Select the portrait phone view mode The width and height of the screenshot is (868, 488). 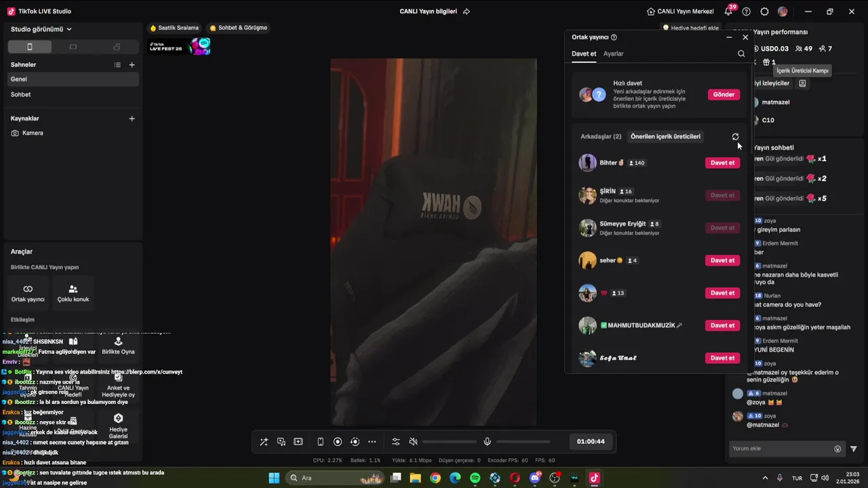(x=29, y=47)
